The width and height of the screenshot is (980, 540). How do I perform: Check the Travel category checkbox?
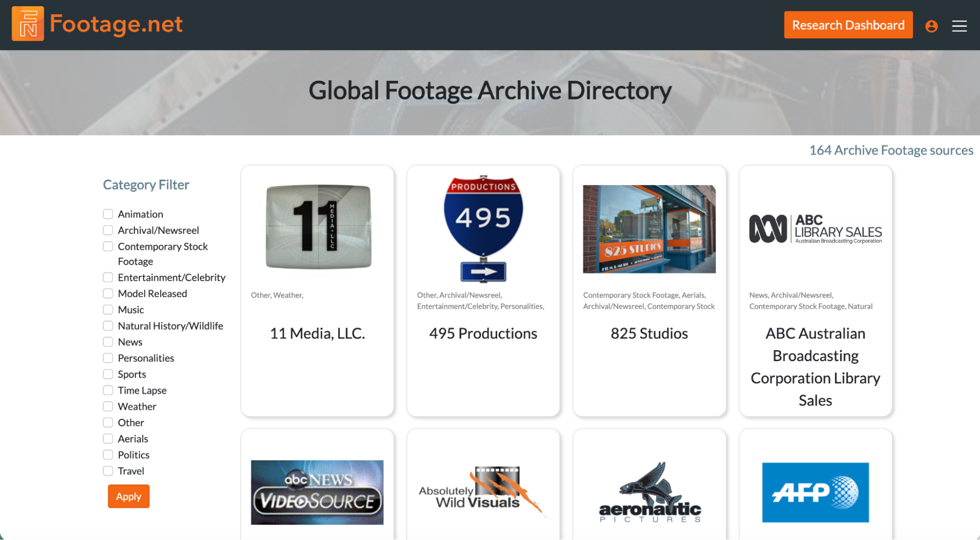[108, 471]
